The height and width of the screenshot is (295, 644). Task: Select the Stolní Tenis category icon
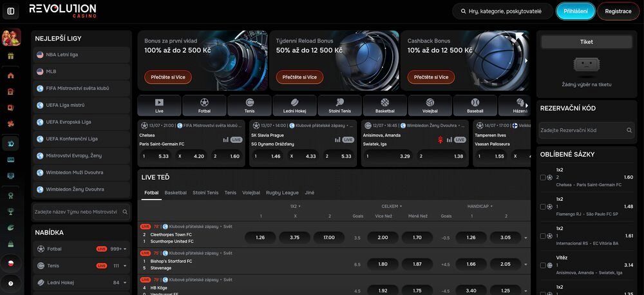(339, 106)
